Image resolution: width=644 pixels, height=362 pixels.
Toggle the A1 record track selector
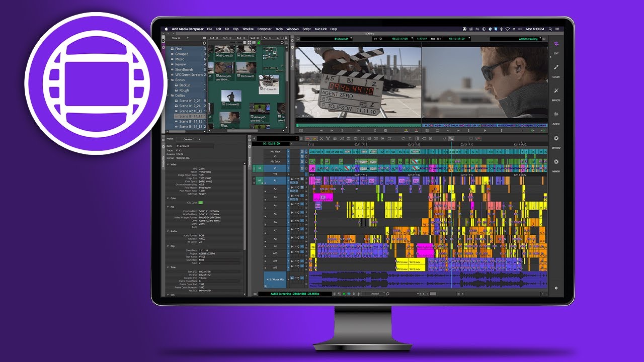275,180
